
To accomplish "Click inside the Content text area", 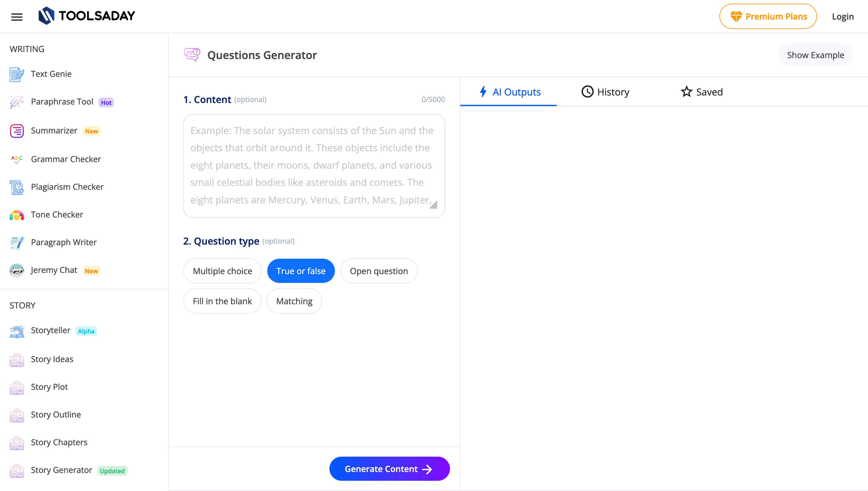I will pos(314,166).
